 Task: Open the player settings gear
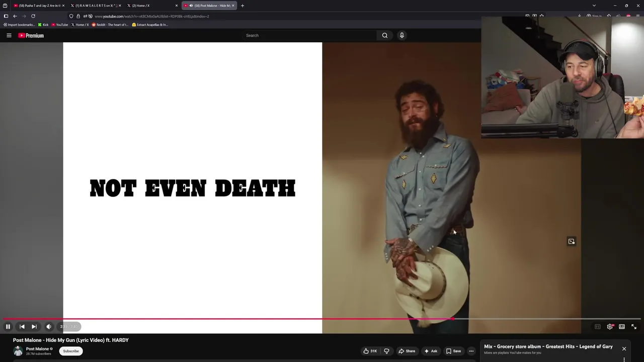coord(610,327)
